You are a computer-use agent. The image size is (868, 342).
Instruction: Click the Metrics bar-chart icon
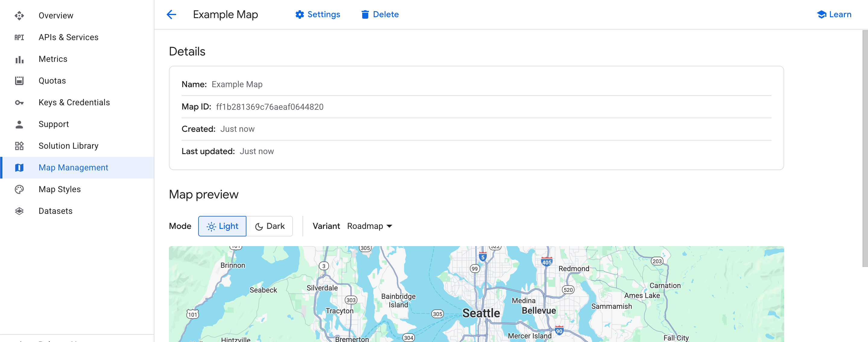pyautogui.click(x=19, y=59)
